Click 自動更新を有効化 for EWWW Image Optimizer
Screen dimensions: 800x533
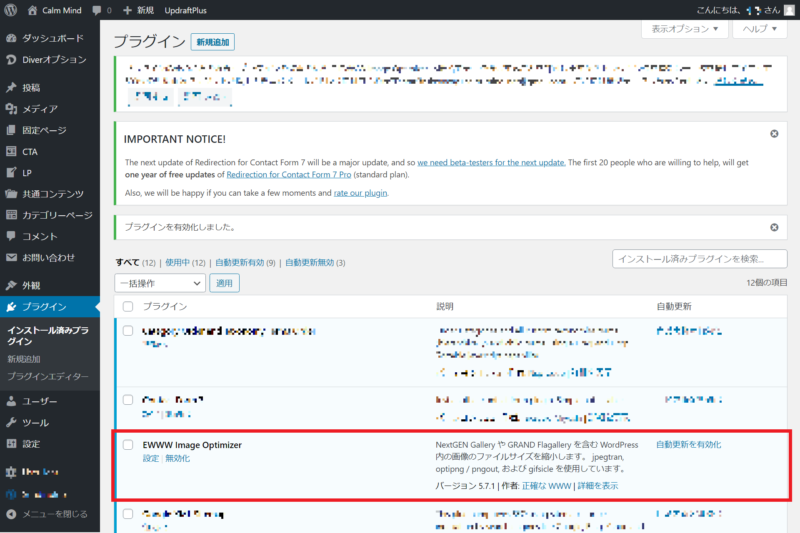tap(689, 445)
